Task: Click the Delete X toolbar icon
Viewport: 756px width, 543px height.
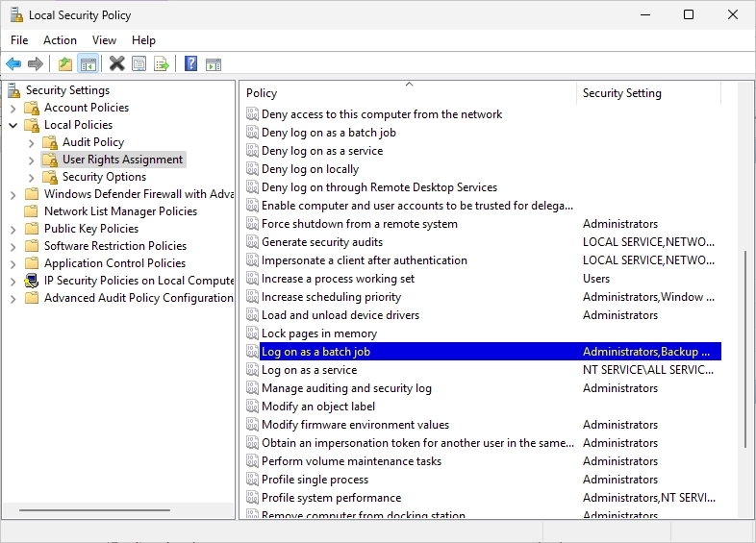Action: [116, 63]
